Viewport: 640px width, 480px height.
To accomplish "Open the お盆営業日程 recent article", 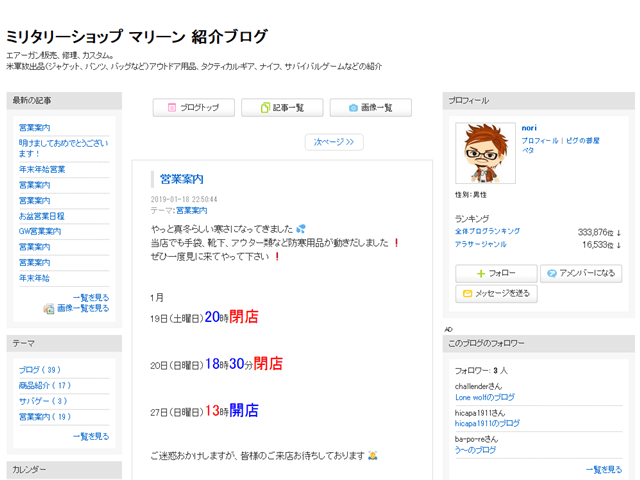I will pyautogui.click(x=41, y=216).
